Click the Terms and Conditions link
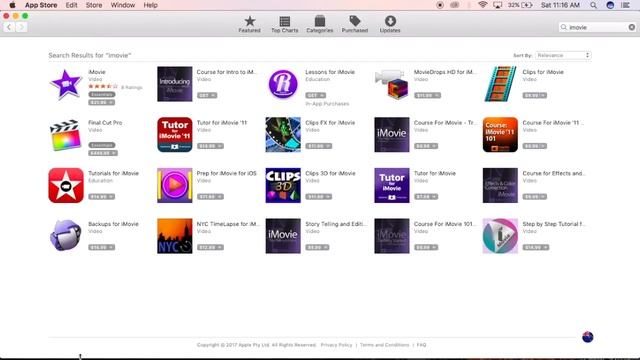This screenshot has width=640, height=360. 384,345
